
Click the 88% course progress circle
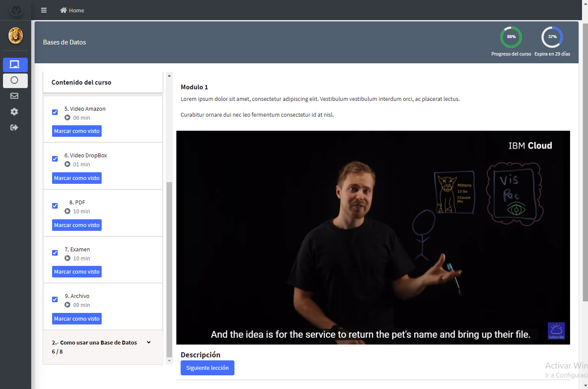point(511,37)
